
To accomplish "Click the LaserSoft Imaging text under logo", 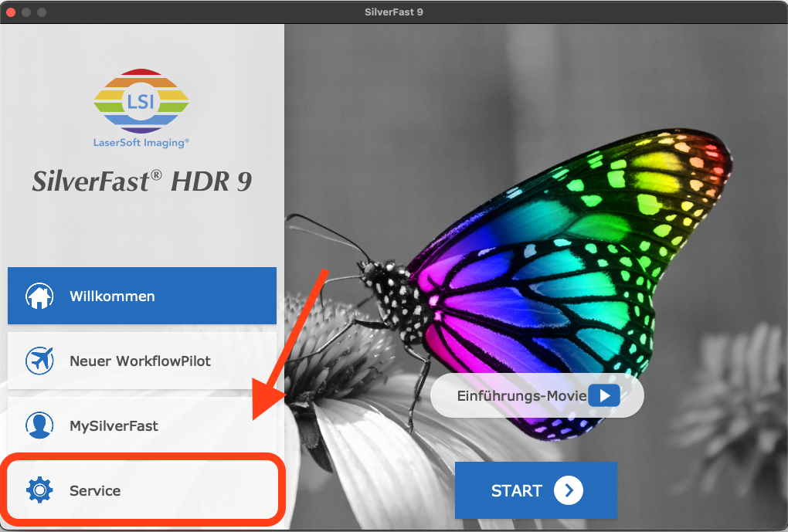I will tap(141, 143).
